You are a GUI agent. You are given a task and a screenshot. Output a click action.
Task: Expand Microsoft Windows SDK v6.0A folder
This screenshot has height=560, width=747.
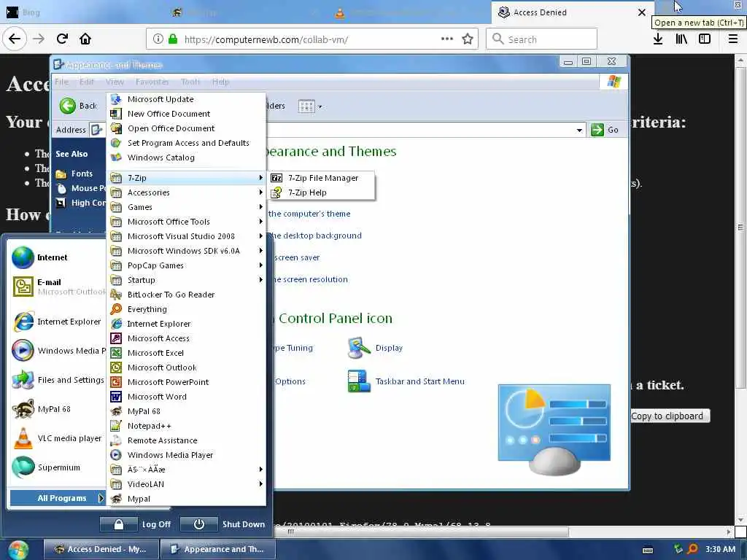point(186,251)
